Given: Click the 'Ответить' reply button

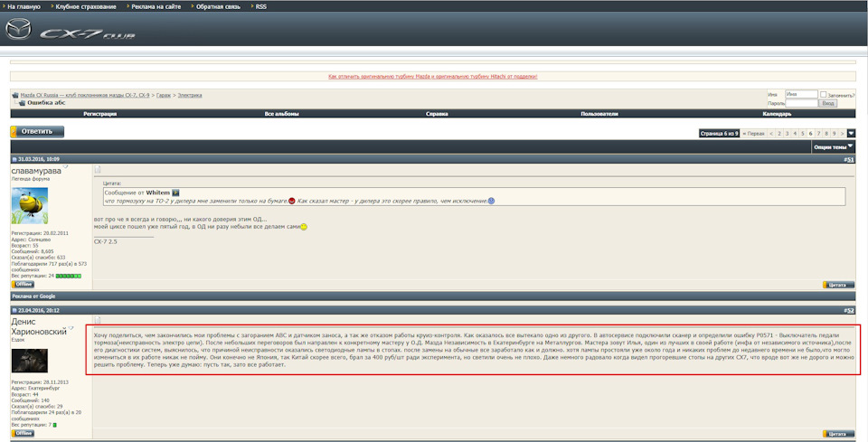Looking at the screenshot, I should 37,132.
